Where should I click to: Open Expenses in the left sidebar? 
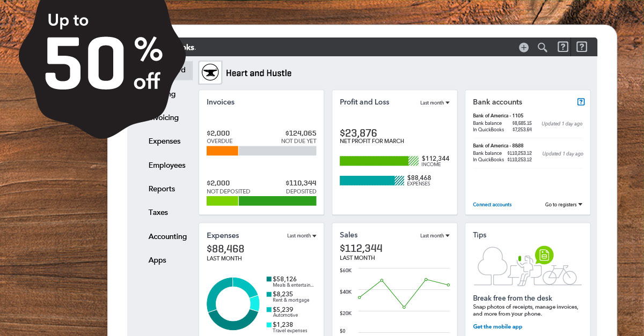(165, 141)
